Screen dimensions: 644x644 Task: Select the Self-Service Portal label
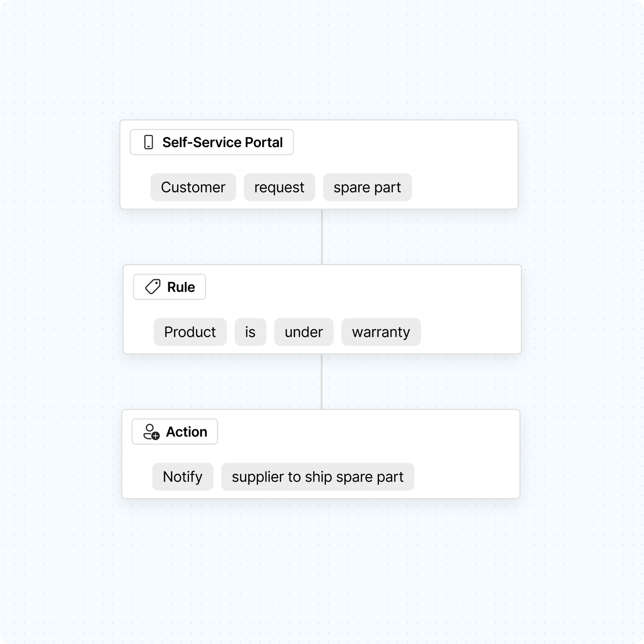222,142
